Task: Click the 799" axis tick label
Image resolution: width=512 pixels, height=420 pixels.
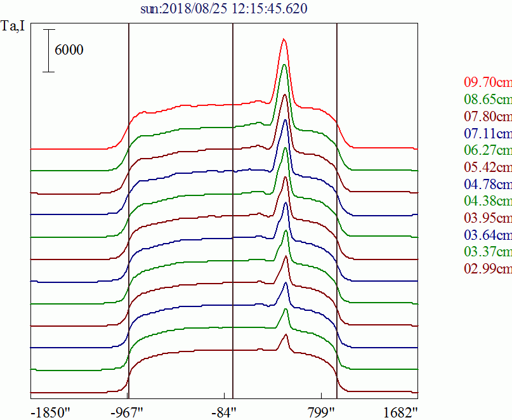Action: click(x=321, y=413)
